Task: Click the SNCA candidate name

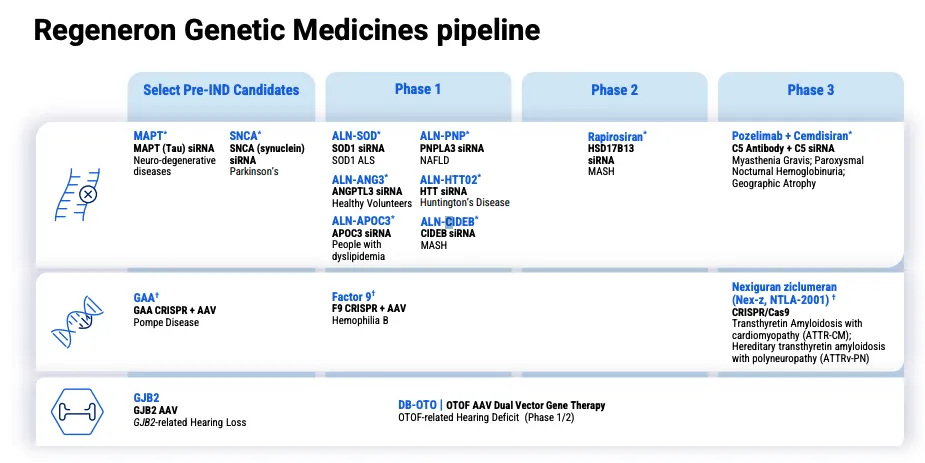Action: [x=244, y=135]
